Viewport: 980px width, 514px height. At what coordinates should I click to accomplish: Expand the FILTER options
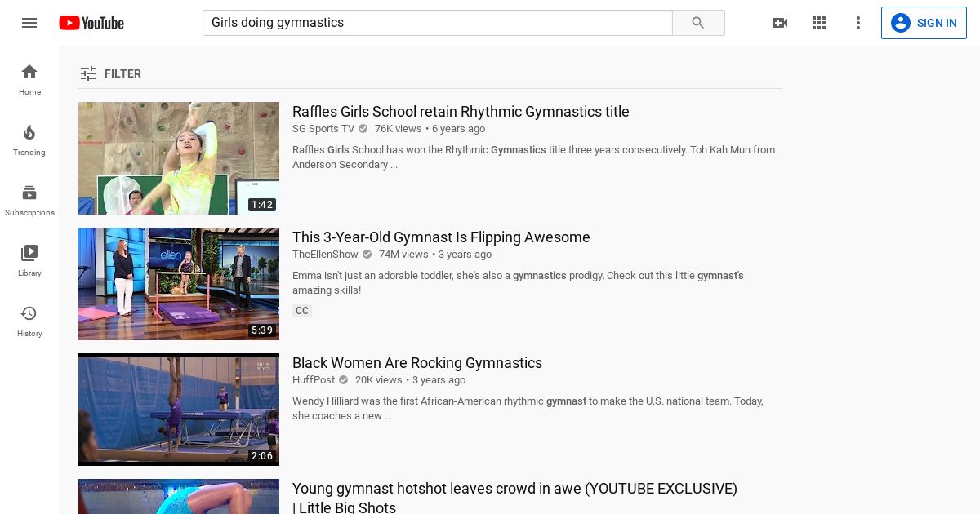110,73
